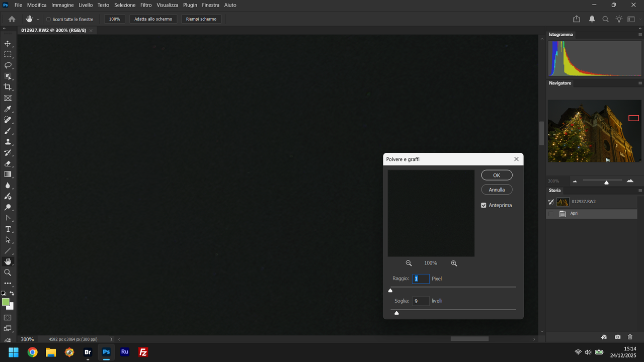The height and width of the screenshot is (362, 644).
Task: Select the History Brush tool
Action: [8, 152]
